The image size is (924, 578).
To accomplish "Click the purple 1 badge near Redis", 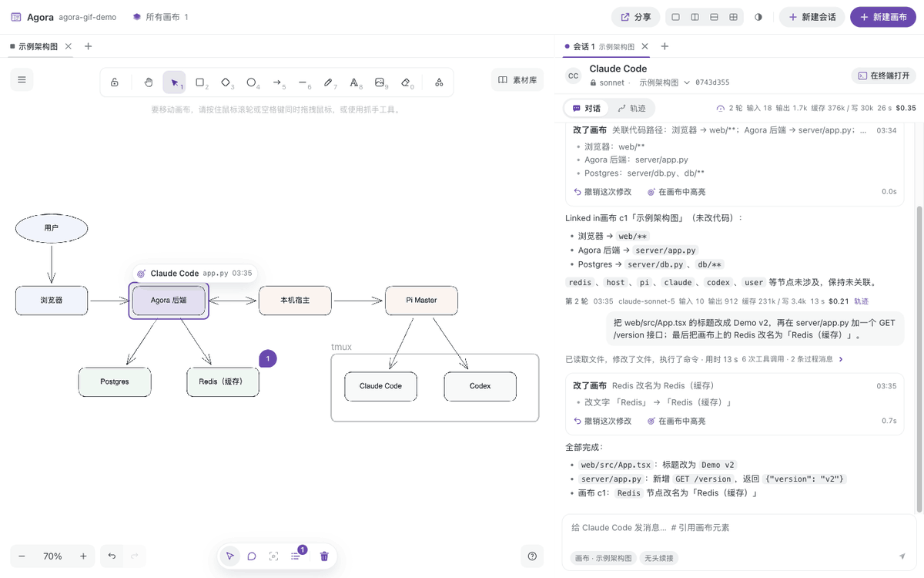I will pyautogui.click(x=268, y=358).
